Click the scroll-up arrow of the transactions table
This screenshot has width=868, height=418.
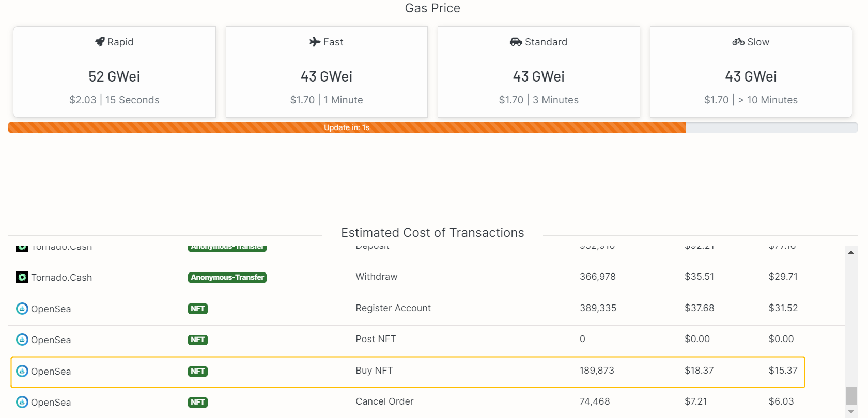(x=851, y=252)
